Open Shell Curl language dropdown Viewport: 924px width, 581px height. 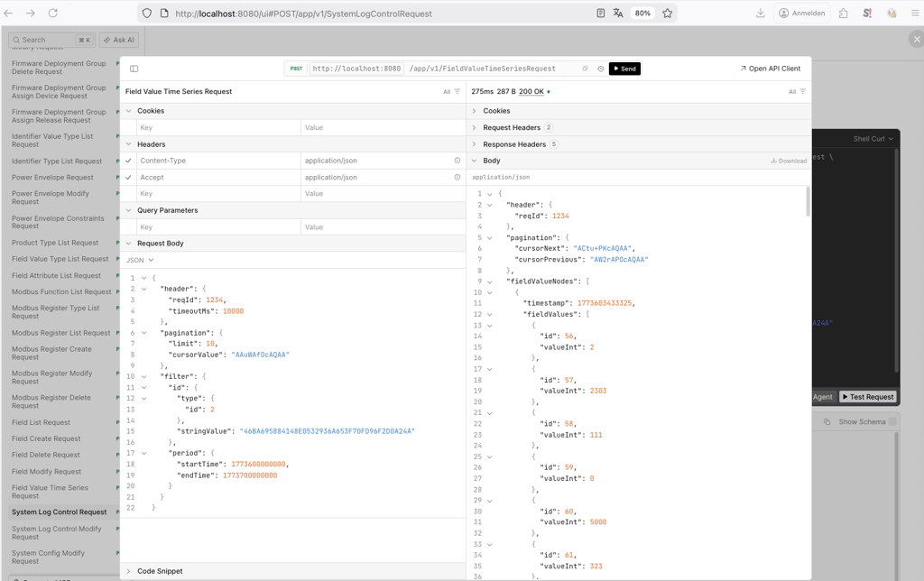tap(873, 139)
